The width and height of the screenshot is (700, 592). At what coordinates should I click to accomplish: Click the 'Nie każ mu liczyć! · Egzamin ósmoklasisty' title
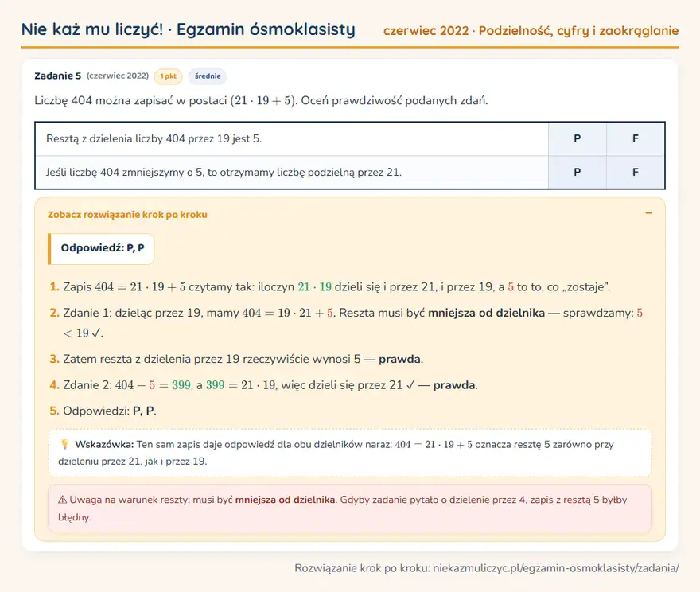tap(189, 29)
